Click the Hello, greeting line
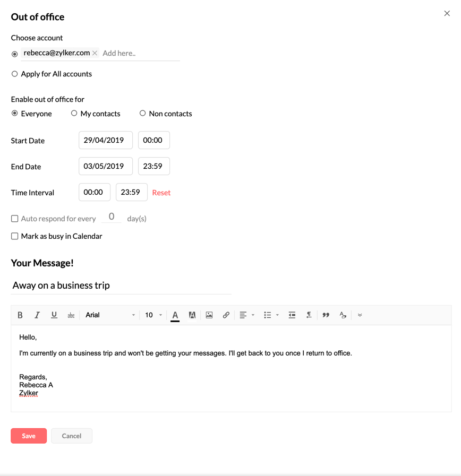This screenshot has height=476, width=461. [x=28, y=337]
